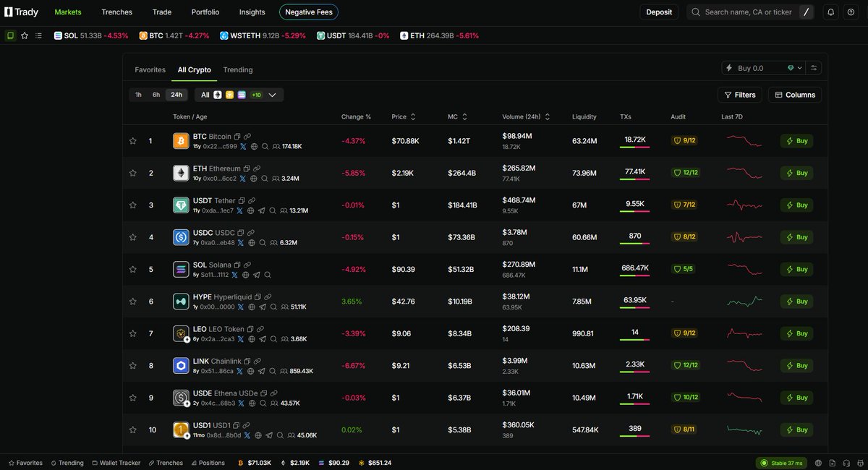Copy the LEO Token address icon

(250, 329)
